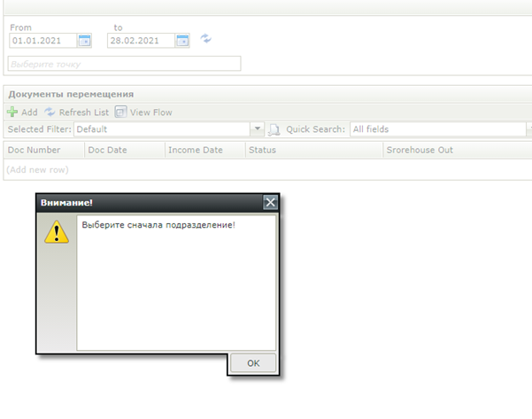
Task: Click the Add toolbar label
Action: 29,112
